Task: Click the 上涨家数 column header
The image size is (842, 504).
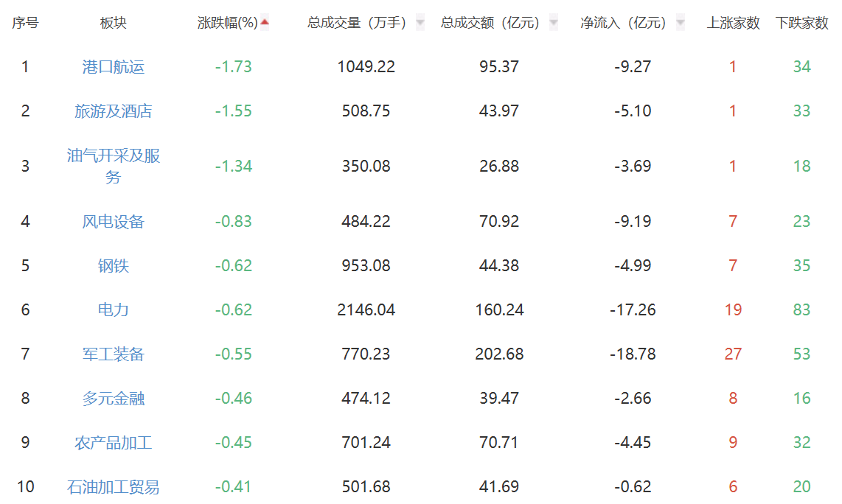Action: 733,23
